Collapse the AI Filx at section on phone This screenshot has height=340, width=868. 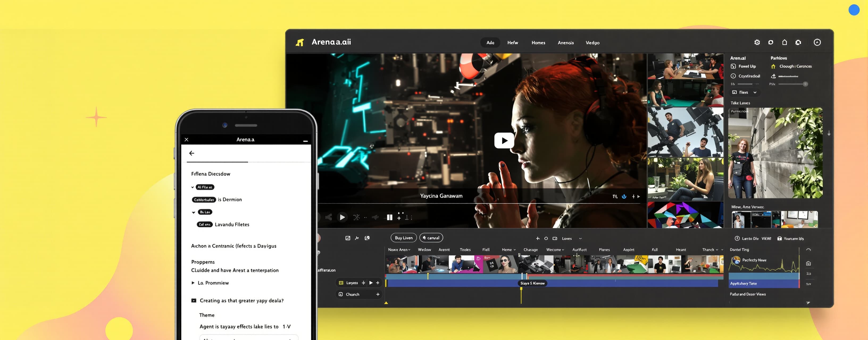tap(193, 187)
